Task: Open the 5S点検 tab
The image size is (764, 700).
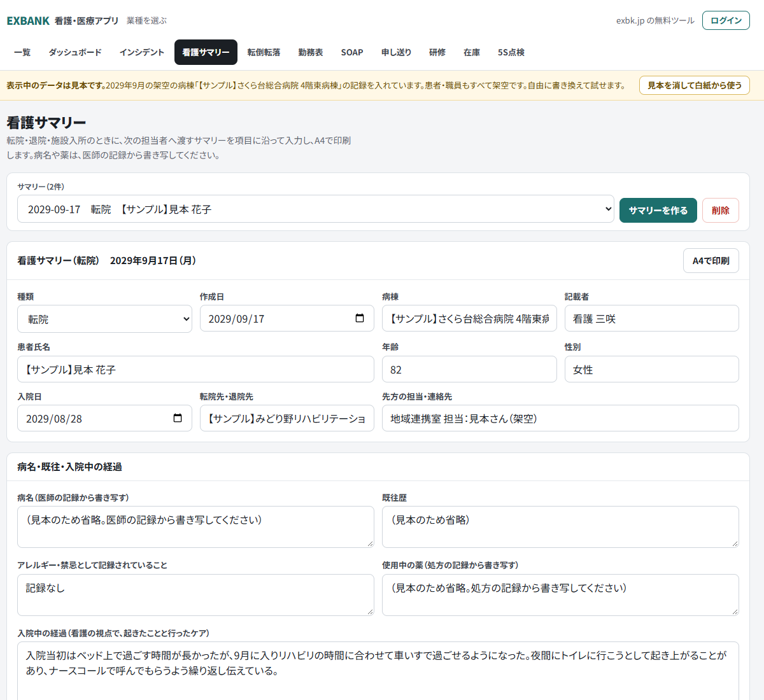Action: click(x=511, y=52)
